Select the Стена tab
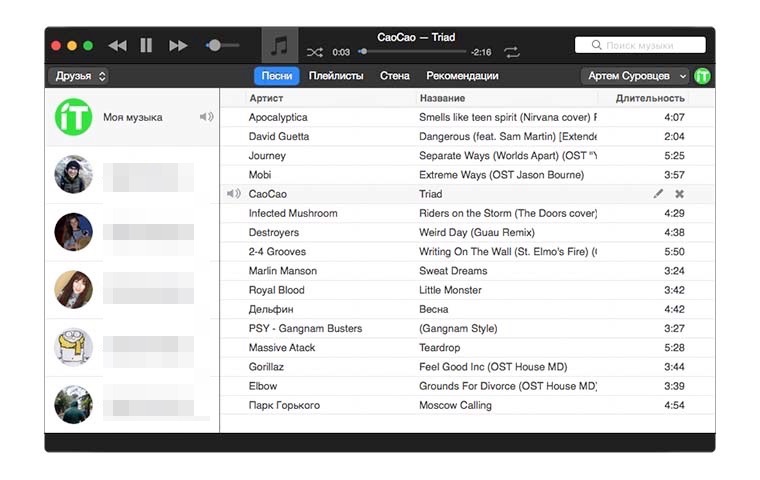Screen dimensions: 760x480 click(395, 76)
